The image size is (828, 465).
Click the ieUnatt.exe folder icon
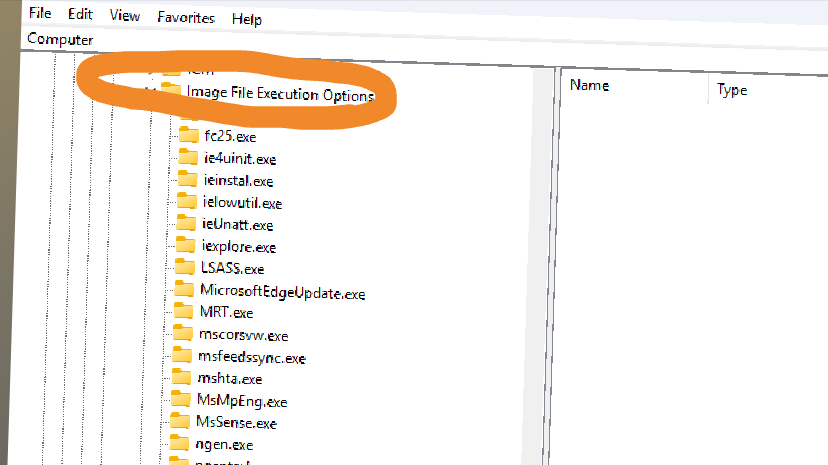click(x=186, y=223)
